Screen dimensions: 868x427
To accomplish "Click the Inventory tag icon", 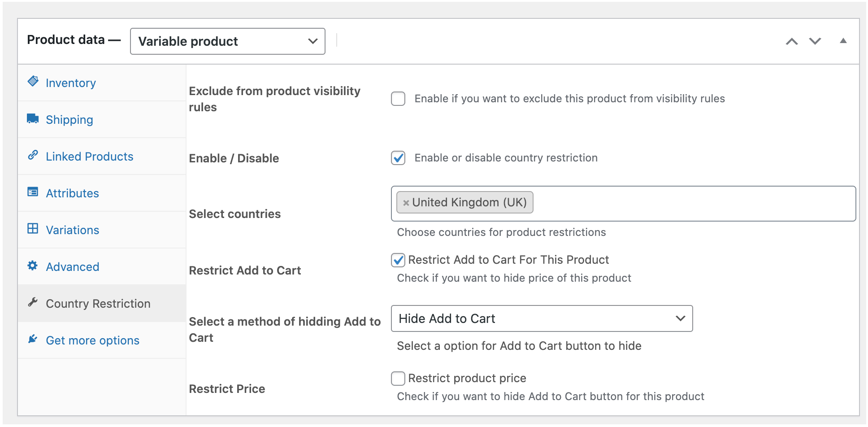I will pos(33,81).
